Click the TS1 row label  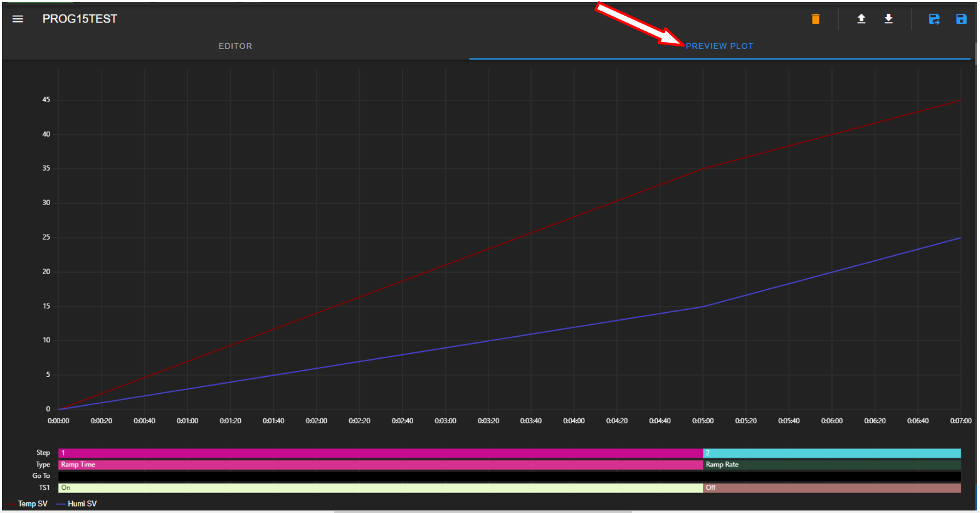tap(45, 488)
